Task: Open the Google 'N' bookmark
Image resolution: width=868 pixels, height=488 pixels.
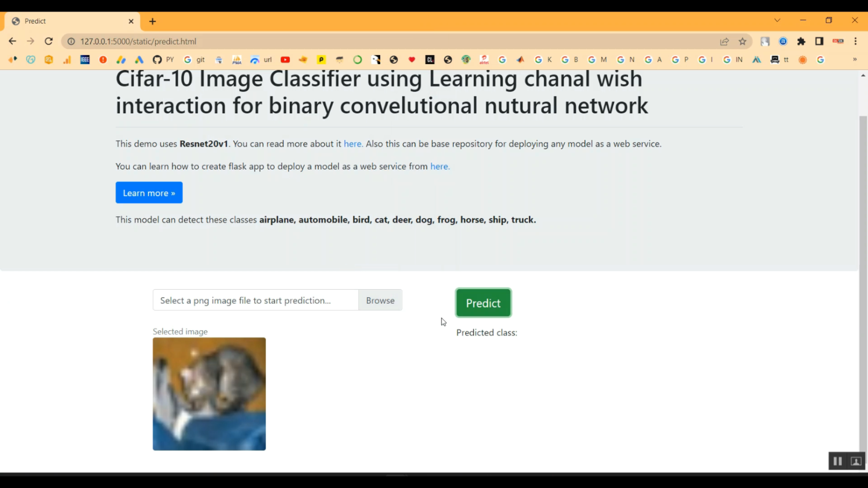Action: tap(626, 60)
